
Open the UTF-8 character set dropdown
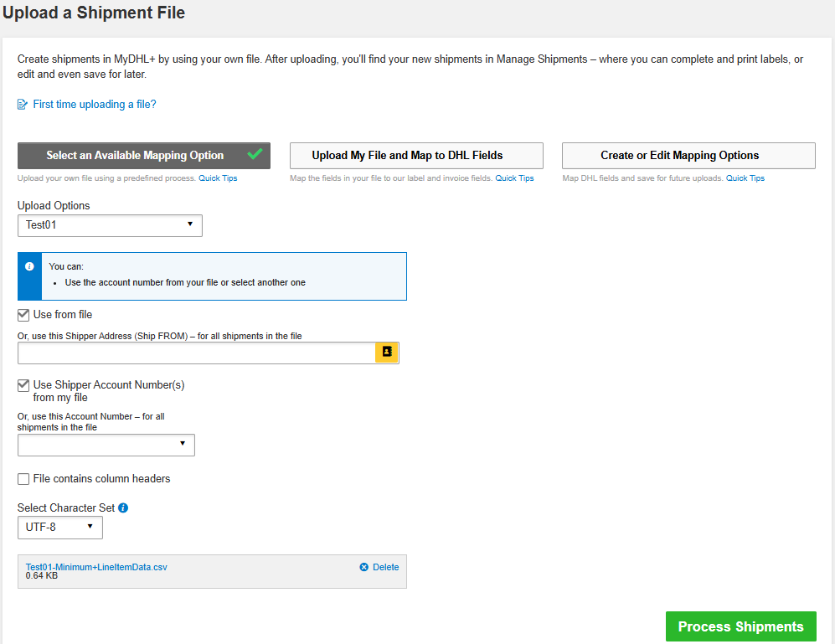pos(59,528)
